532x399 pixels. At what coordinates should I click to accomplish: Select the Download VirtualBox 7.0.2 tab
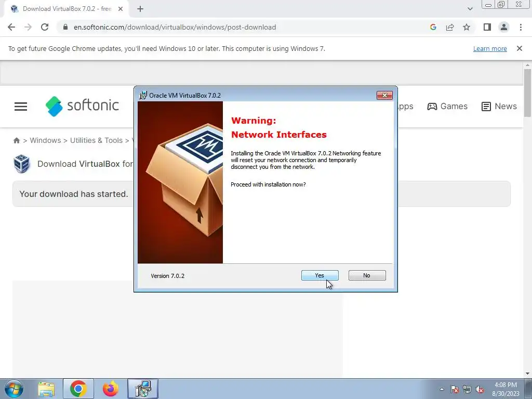point(66,9)
